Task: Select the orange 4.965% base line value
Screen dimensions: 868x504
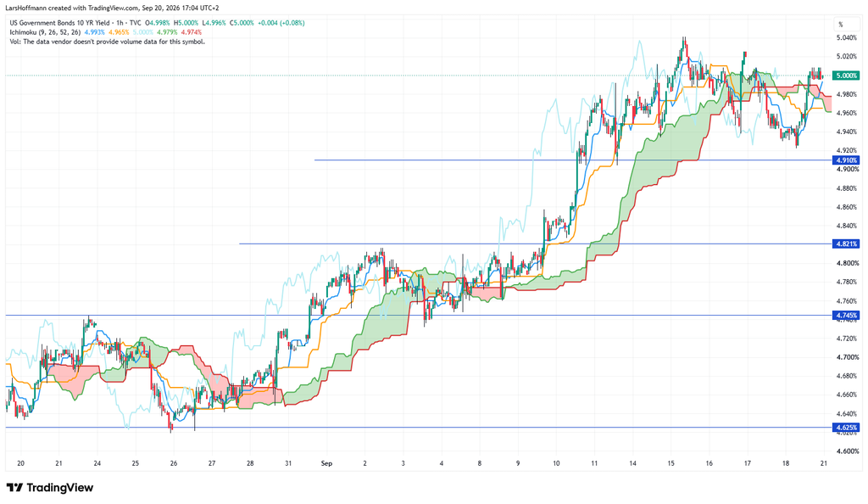Action: (119, 32)
